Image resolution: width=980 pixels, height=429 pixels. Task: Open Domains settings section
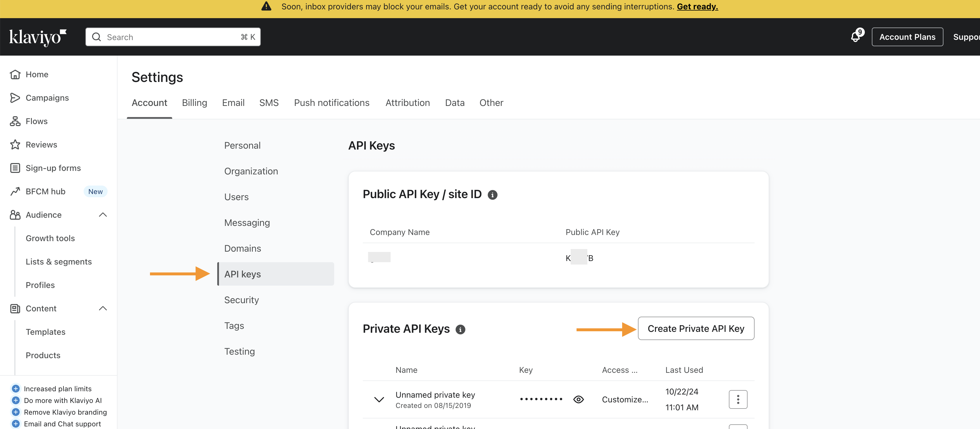[x=242, y=248]
